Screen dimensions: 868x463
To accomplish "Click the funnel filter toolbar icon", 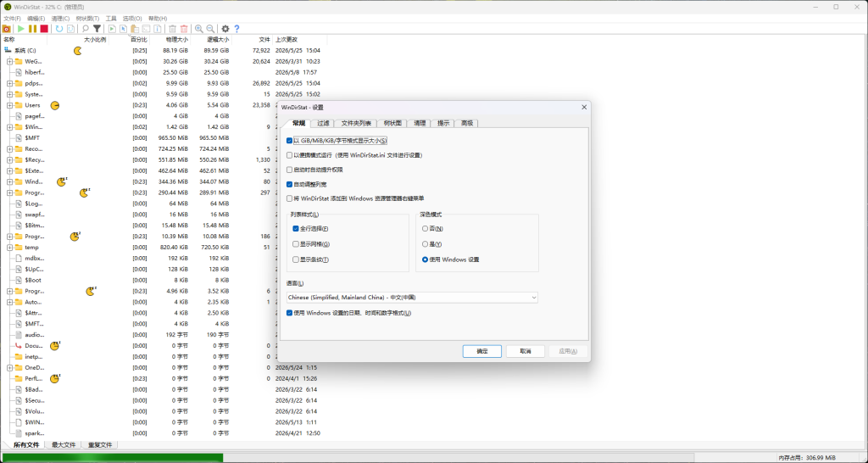I will pos(97,29).
